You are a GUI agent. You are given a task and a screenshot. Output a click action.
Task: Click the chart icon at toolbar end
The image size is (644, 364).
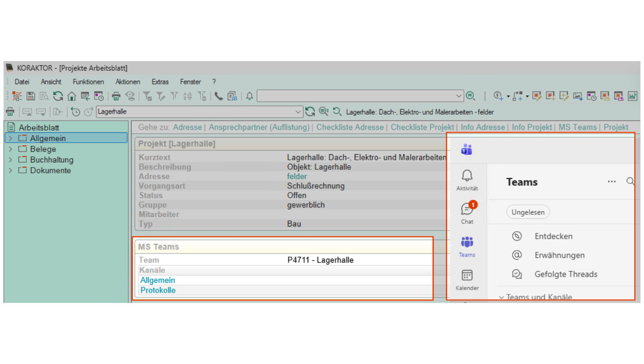tap(632, 96)
